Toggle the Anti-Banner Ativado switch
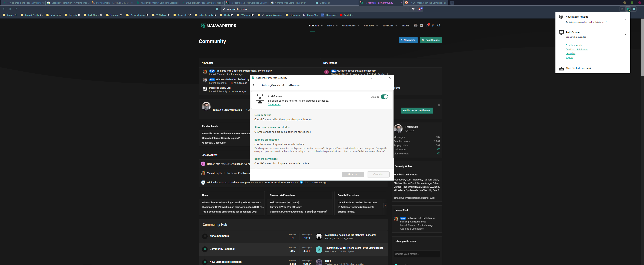Image resolution: width=644 pixels, height=265 pixels. pyautogui.click(x=384, y=97)
